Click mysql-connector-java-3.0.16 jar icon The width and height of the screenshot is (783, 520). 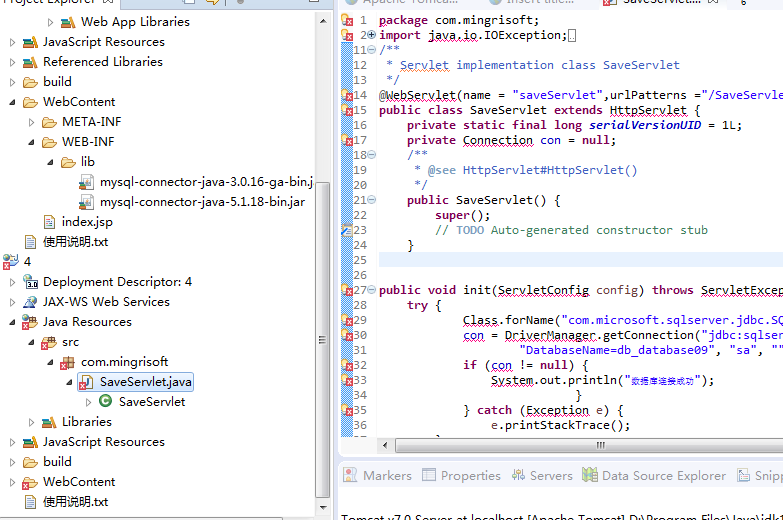(86, 182)
